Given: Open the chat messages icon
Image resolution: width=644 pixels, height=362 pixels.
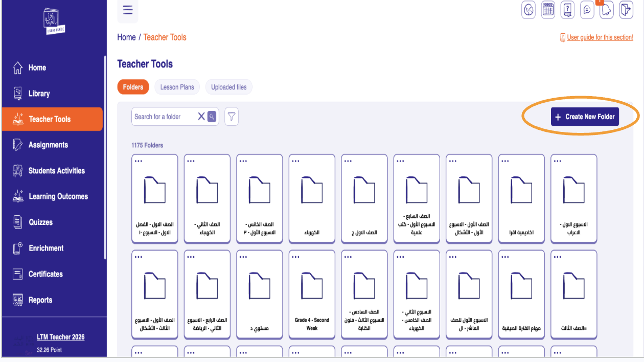Looking at the screenshot, I should [587, 10].
